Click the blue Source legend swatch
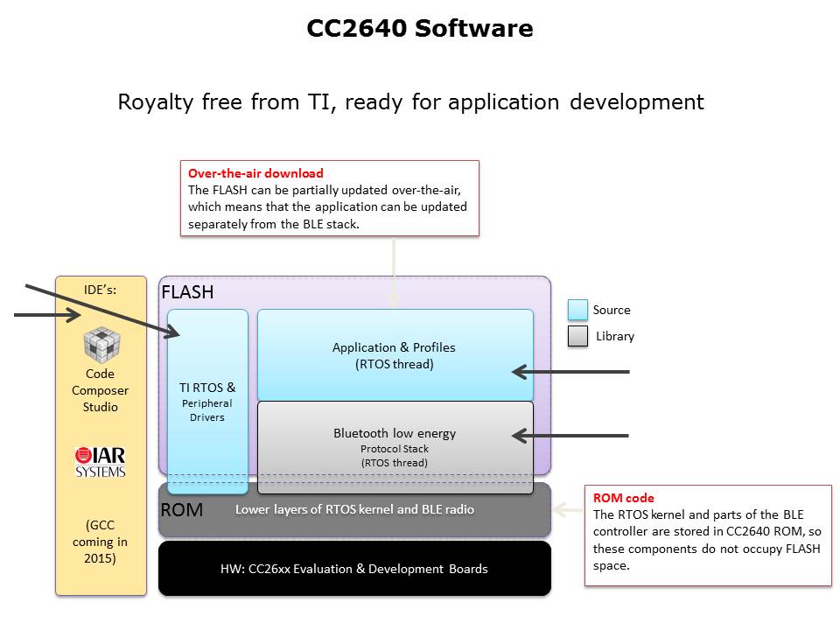This screenshot has width=840, height=630. [577, 310]
